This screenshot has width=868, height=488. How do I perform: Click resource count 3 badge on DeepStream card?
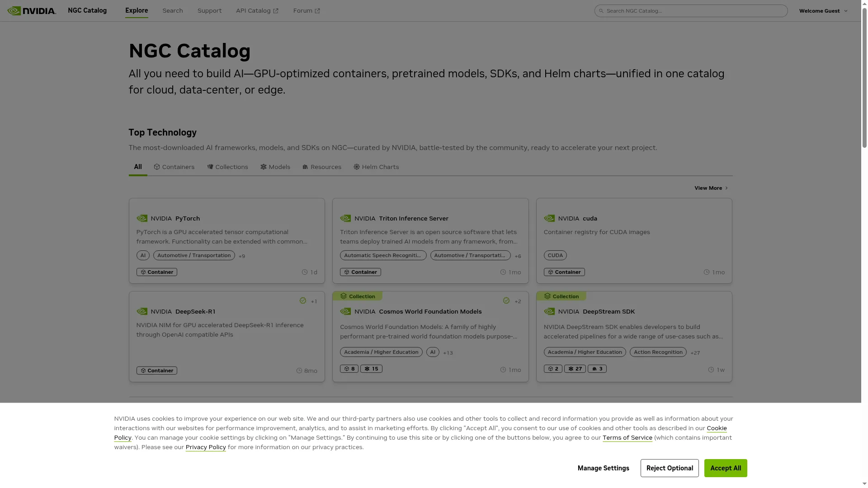coord(597,369)
